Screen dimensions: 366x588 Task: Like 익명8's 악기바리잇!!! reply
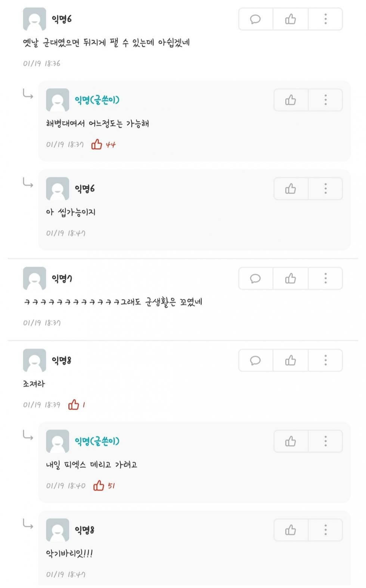click(x=291, y=530)
